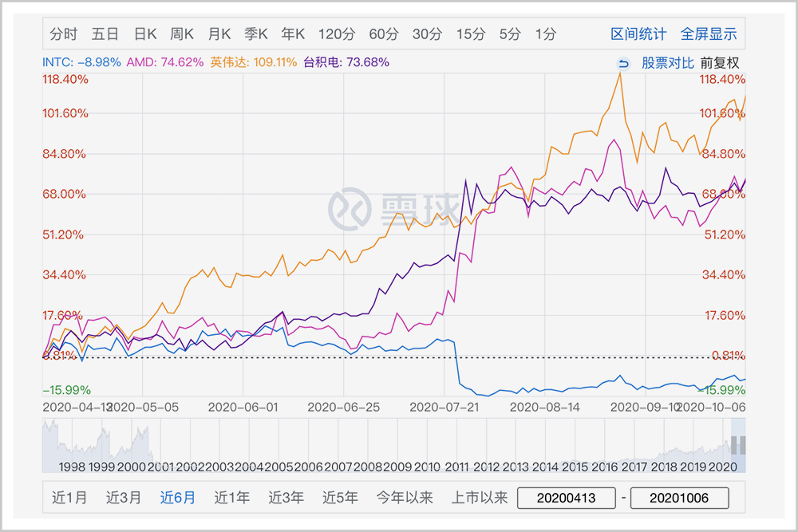Select 今年以来 year-to-date range
This screenshot has height=532, width=798.
[x=405, y=498]
